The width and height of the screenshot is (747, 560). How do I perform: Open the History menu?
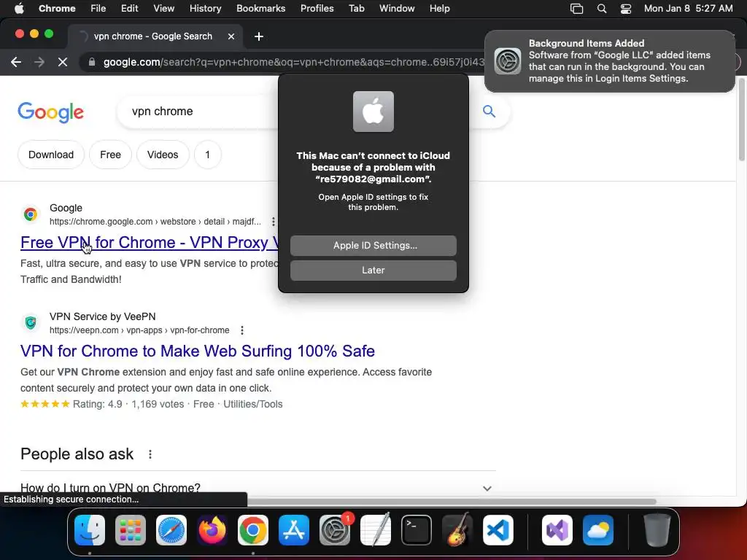point(205,8)
